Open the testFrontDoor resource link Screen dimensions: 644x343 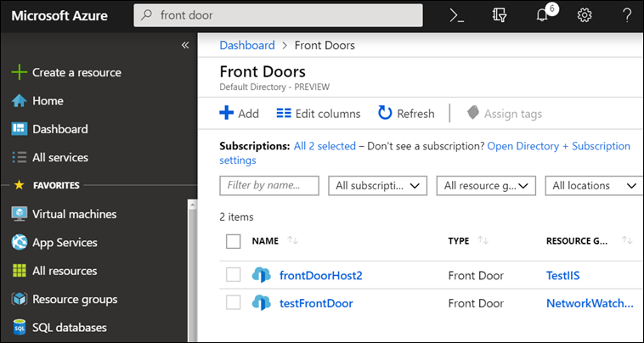[x=316, y=304]
